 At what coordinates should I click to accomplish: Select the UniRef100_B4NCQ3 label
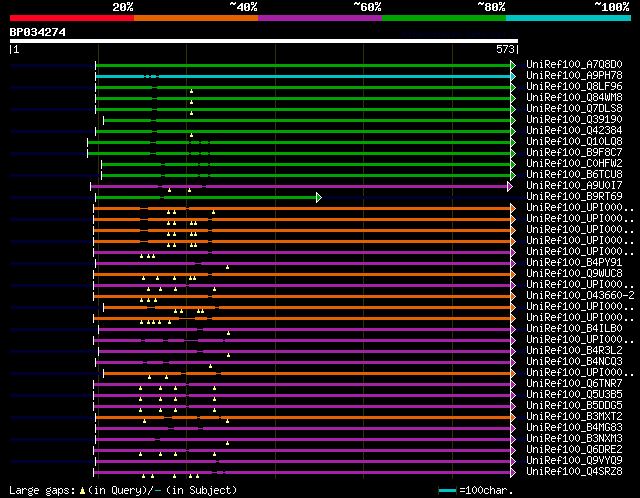pos(574,362)
